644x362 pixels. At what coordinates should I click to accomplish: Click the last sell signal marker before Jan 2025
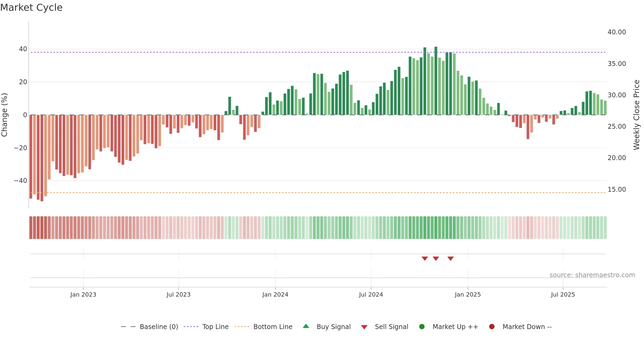[451, 258]
